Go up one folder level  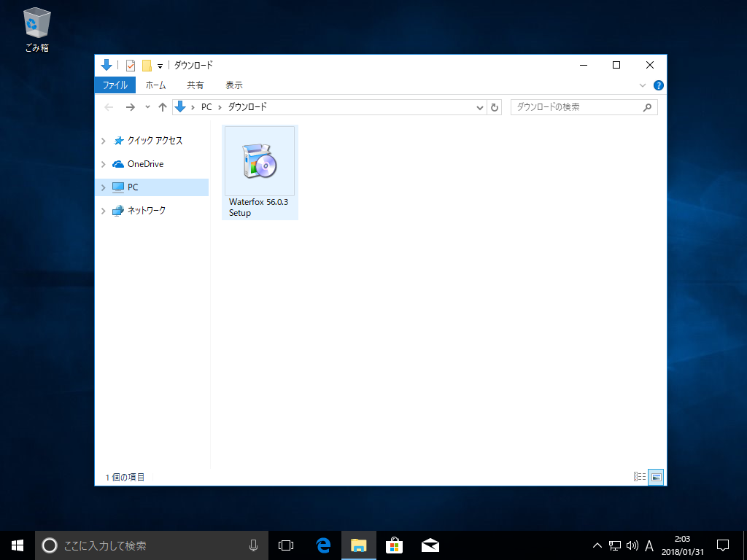point(163,107)
